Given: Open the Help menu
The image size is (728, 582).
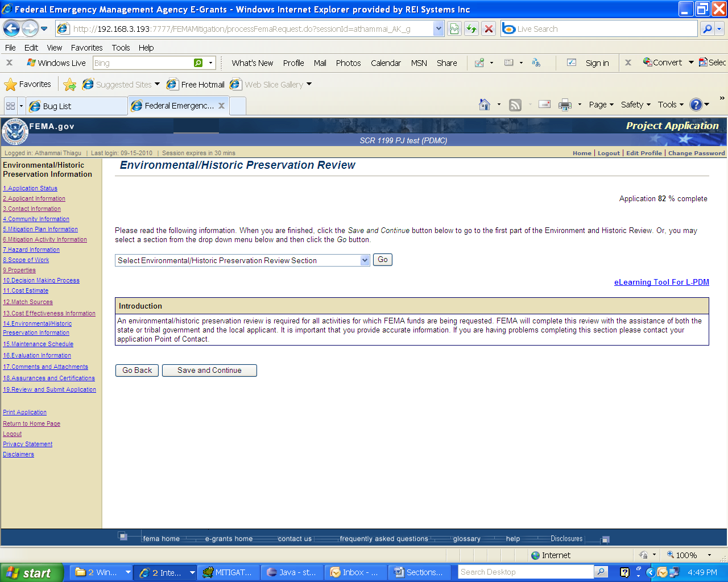Looking at the screenshot, I should click(x=146, y=48).
